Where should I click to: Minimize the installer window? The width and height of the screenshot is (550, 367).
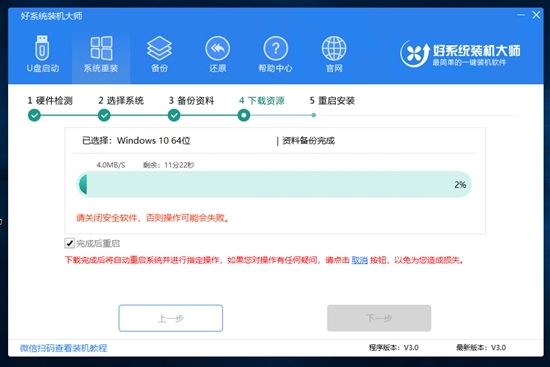(x=521, y=15)
